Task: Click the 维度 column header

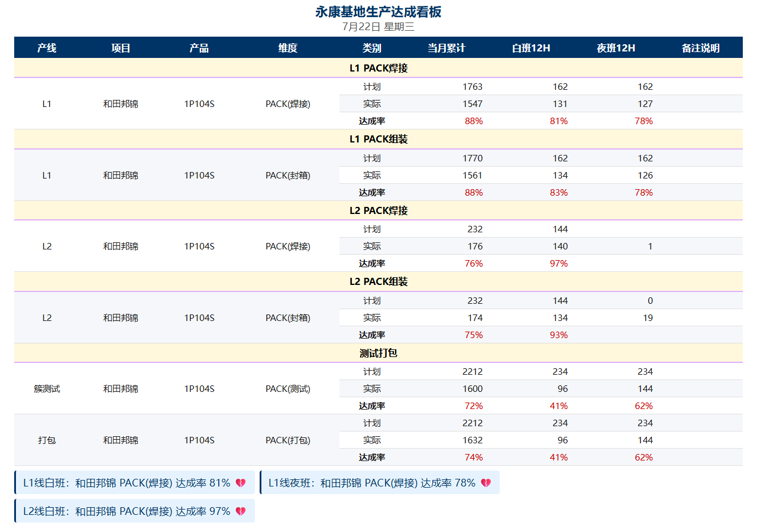Action: 288,48
